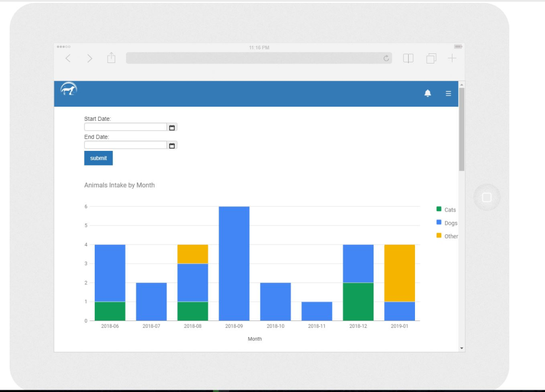
Task: Click the 2018-11 Dogs bar
Action: point(317,311)
